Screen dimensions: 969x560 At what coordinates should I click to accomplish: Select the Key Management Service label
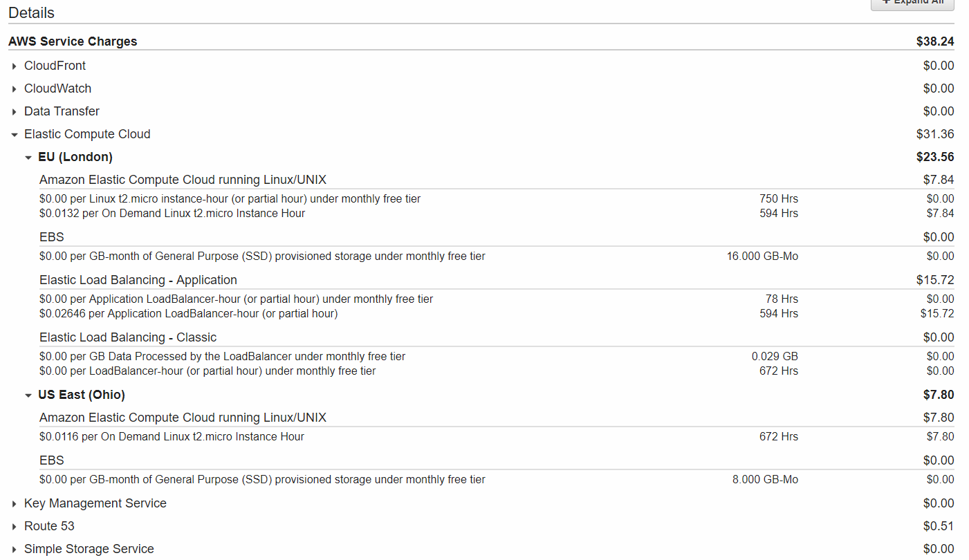pos(95,503)
